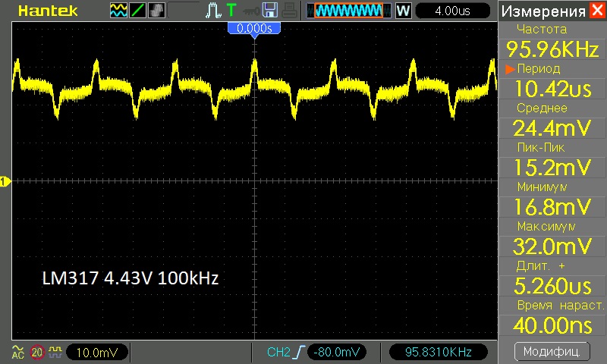Click the key lock icon
Screen dimensions: 607x364
(252, 11)
